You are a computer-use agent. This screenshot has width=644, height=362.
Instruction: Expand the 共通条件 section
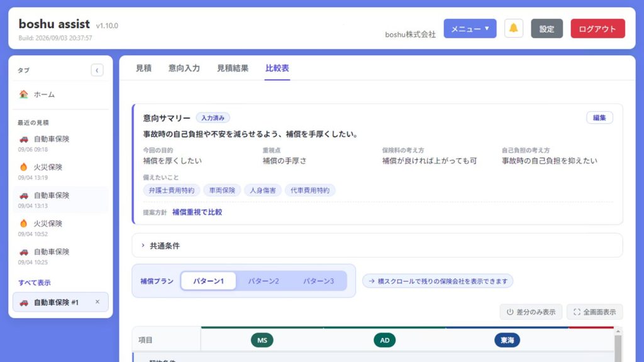pos(377,246)
